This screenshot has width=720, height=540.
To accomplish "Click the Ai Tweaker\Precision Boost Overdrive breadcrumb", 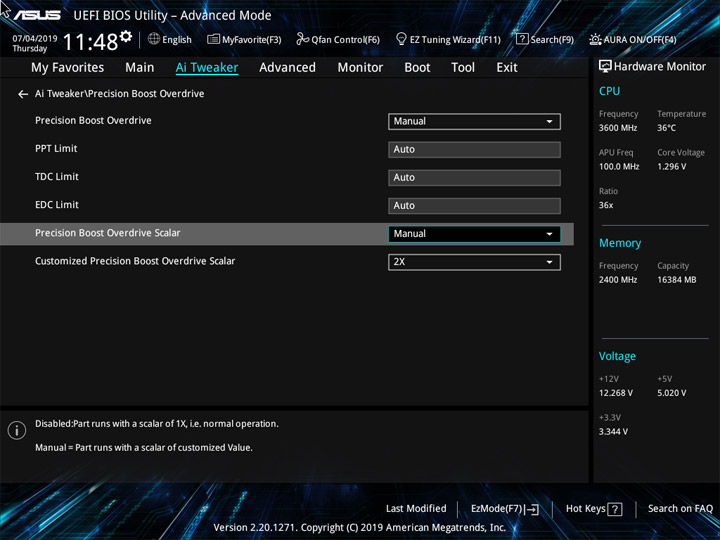I will click(119, 94).
